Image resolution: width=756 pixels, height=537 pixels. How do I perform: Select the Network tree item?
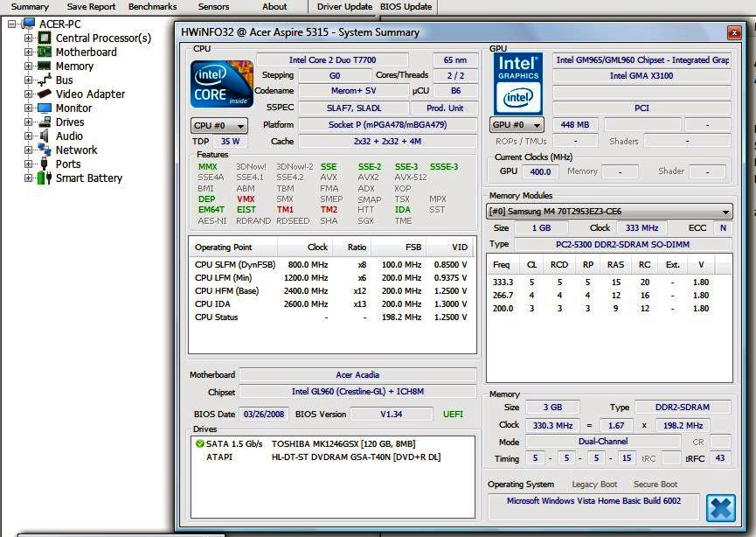(x=76, y=150)
